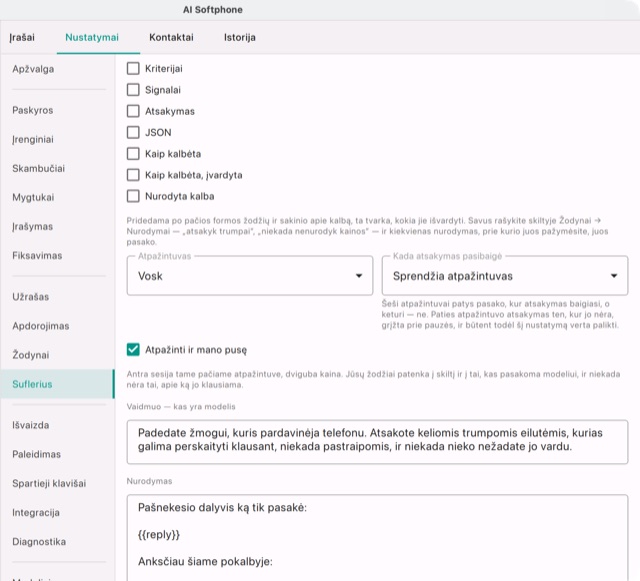The width and height of the screenshot is (640, 581).
Task: Open the Atpažintuvas dropdown showing Vosk
Action: pyautogui.click(x=250, y=276)
